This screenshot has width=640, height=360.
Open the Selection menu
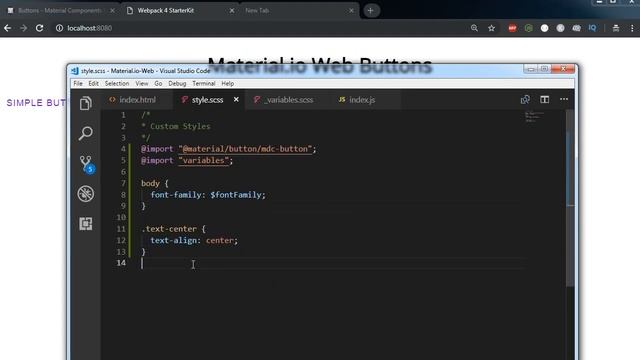tap(117, 83)
